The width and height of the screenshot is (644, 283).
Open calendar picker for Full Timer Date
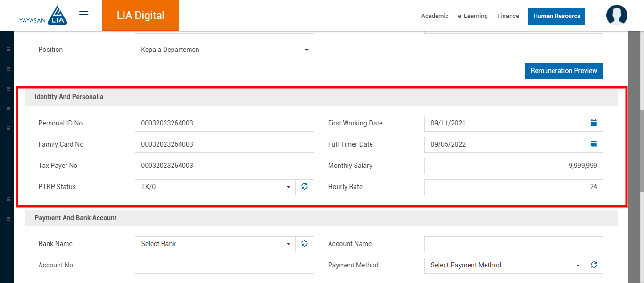(594, 144)
